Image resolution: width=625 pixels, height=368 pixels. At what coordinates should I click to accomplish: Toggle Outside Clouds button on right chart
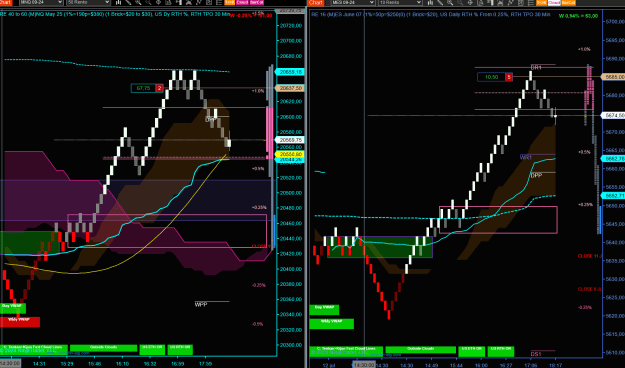pyautogui.click(x=421, y=350)
